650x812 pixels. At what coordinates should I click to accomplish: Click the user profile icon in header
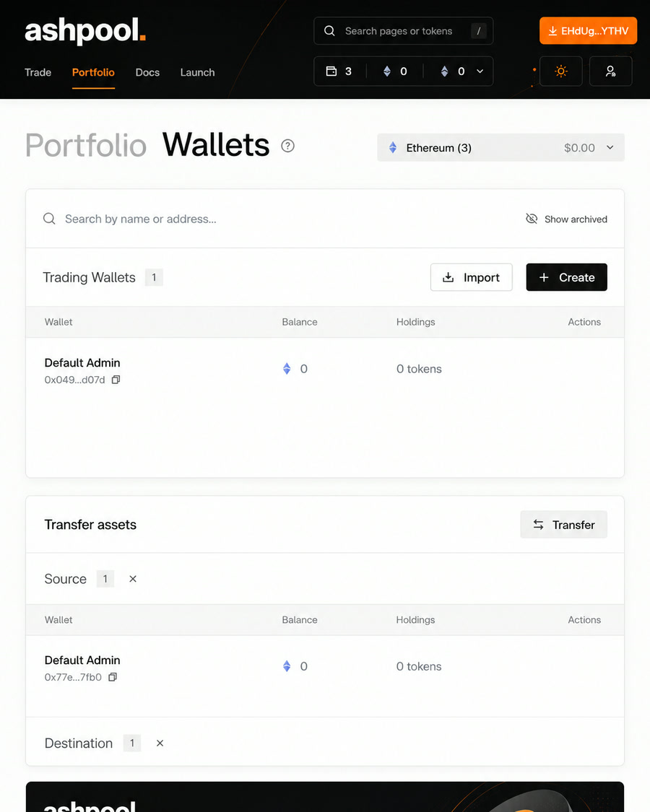[x=610, y=71]
